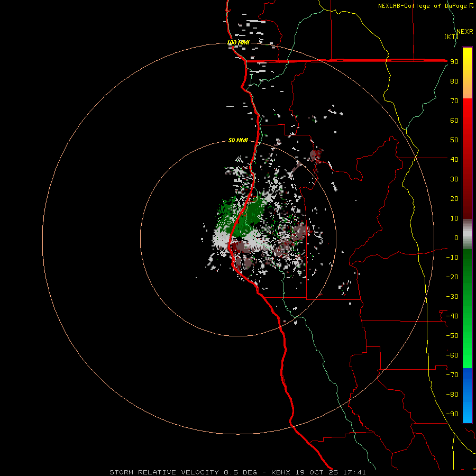Click the -30 value on the velocity scale
Screen dimensions: 476x476
point(452,297)
